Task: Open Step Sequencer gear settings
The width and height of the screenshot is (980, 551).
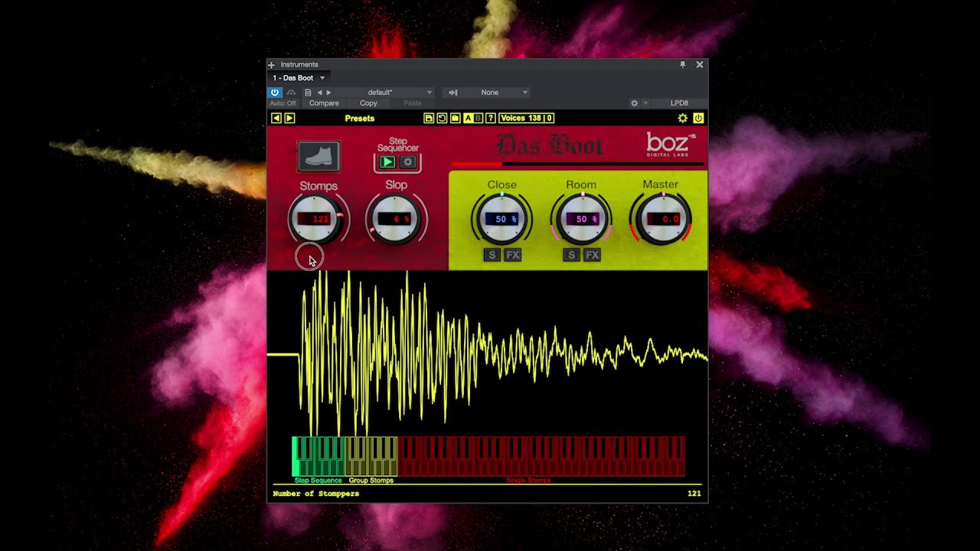Action: click(408, 162)
